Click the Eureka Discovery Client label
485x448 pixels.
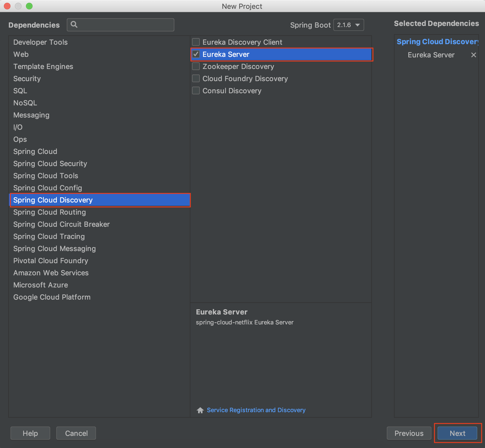pyautogui.click(x=242, y=42)
